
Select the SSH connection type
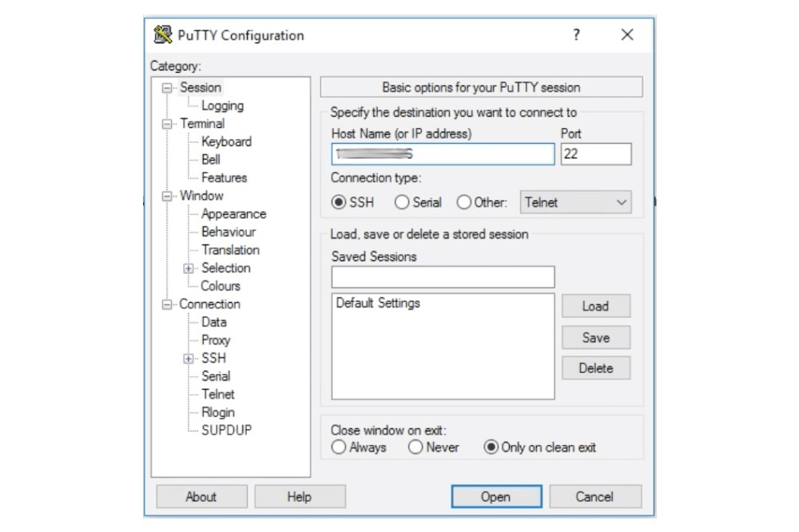click(339, 203)
